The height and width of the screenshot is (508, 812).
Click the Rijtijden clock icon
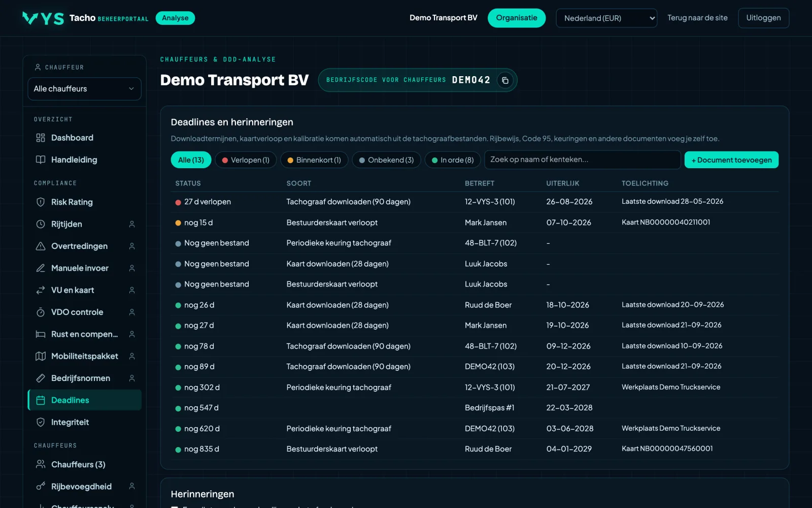[41, 224]
